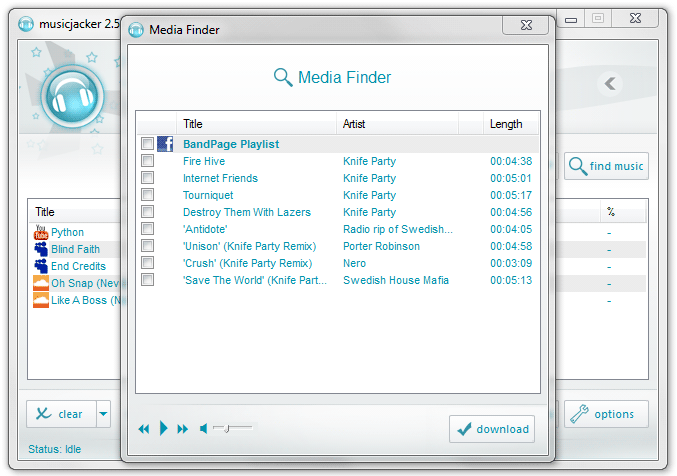This screenshot has width=677, height=476.
Task: Select 'Crush' (Knife Party Remix) checkbox
Action: pyautogui.click(x=147, y=263)
